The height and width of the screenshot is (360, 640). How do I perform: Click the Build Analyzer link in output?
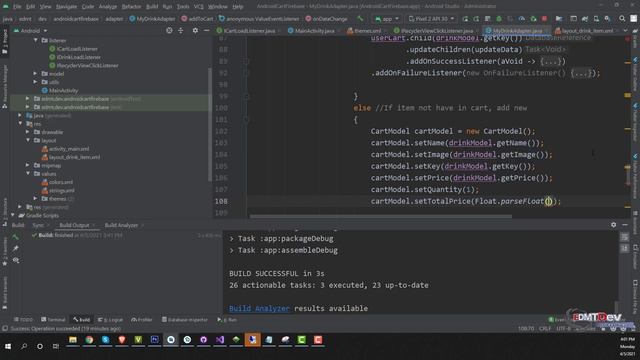(259, 309)
